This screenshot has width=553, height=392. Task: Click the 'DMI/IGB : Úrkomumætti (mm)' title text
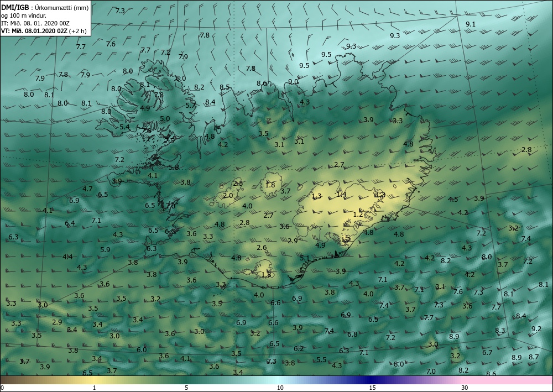[x=45, y=7]
